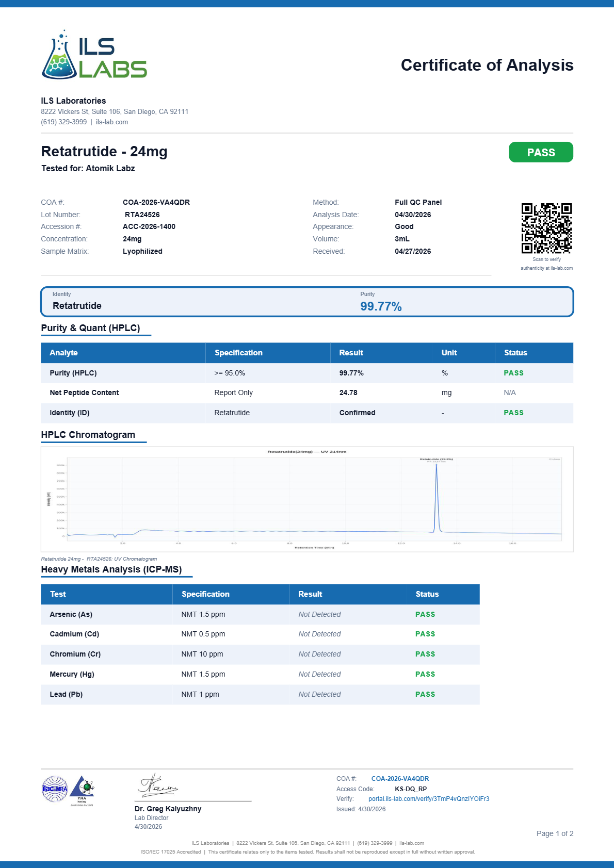
Task: Click the 'Lead (Pb)' row label
Action: pos(66,694)
